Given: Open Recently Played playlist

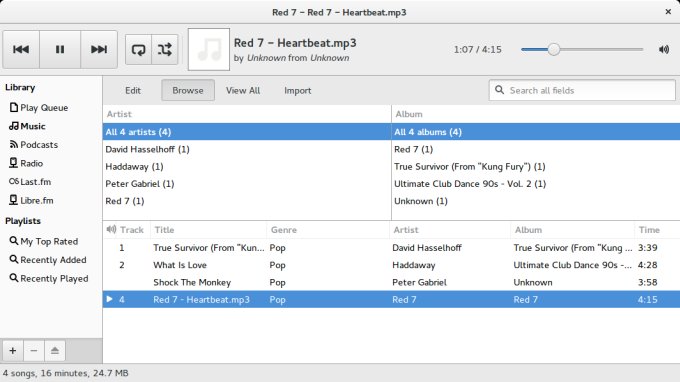Looking at the screenshot, I should point(49,278).
